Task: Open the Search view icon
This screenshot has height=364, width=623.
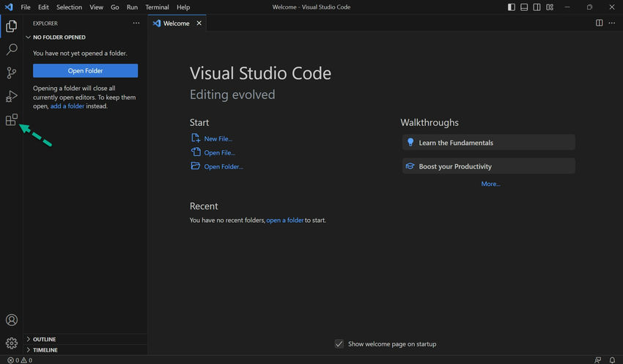Action: coord(11,50)
